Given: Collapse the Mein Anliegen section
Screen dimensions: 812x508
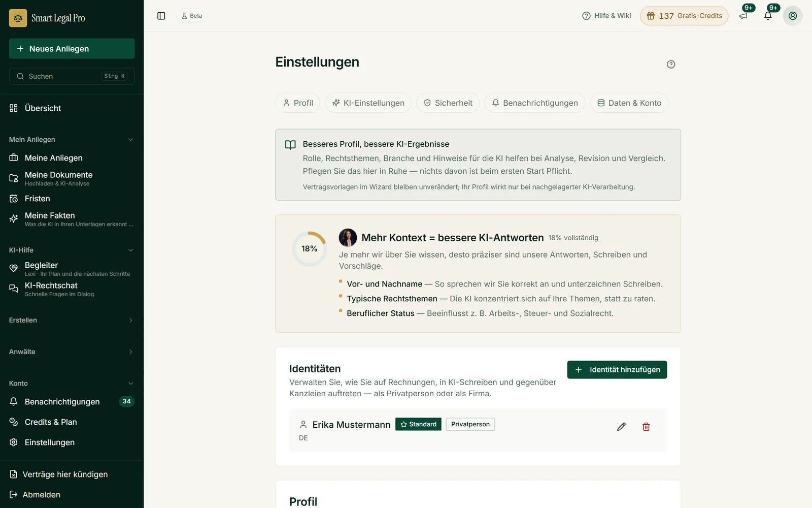Looking at the screenshot, I should pos(72,140).
